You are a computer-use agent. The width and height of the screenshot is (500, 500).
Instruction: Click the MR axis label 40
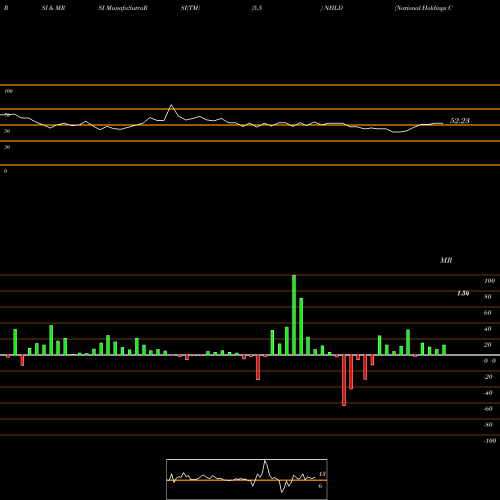pos(488,329)
